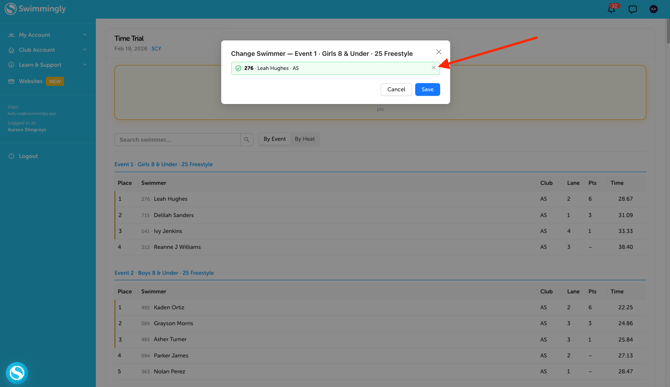Click Cancel in Change Swimmer dialog

tap(396, 89)
